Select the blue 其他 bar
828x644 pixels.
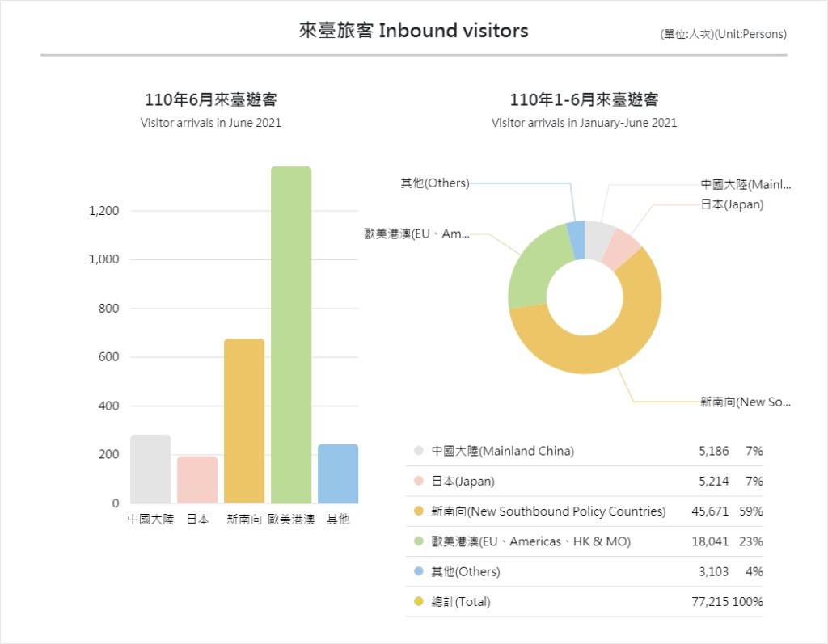coord(338,474)
